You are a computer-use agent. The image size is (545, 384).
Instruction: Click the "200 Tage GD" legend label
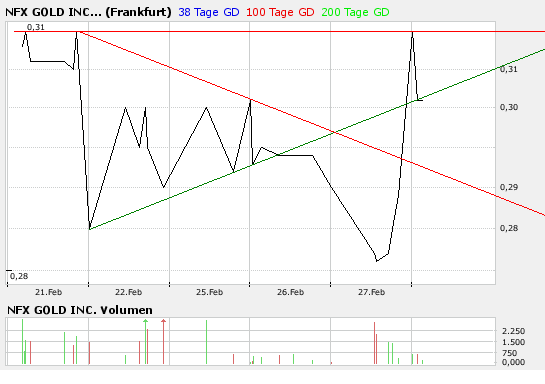coord(355,13)
